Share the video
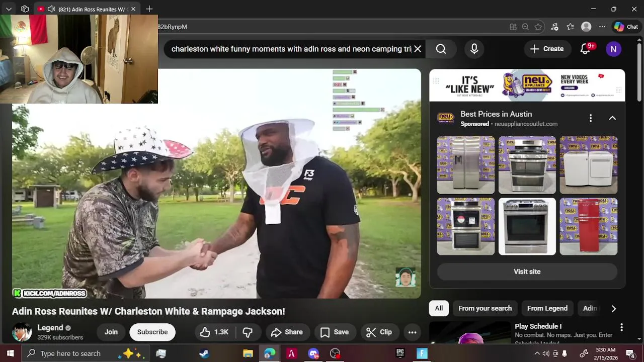This screenshot has width=644, height=362. click(x=287, y=332)
